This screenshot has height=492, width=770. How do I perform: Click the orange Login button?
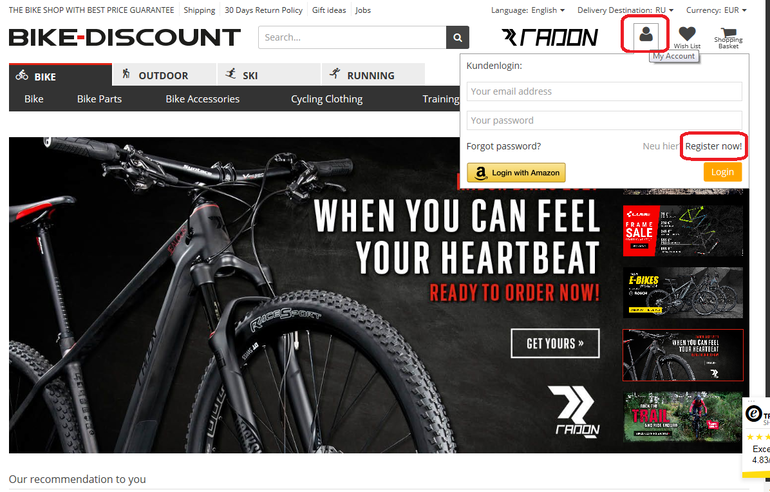tap(722, 172)
